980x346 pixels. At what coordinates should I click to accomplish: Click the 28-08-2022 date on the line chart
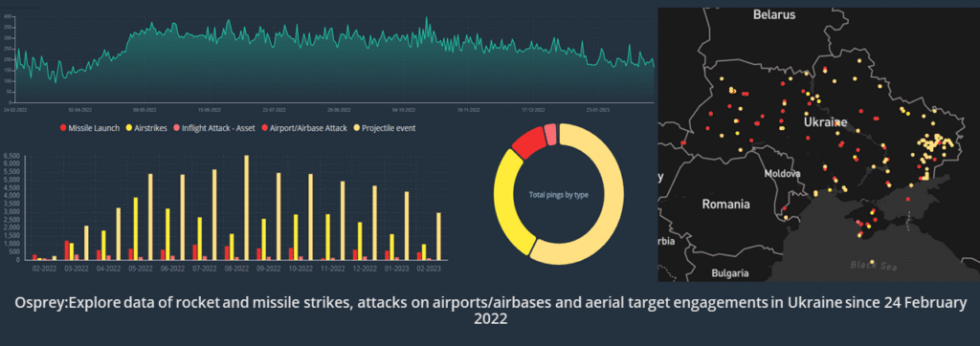(x=338, y=109)
